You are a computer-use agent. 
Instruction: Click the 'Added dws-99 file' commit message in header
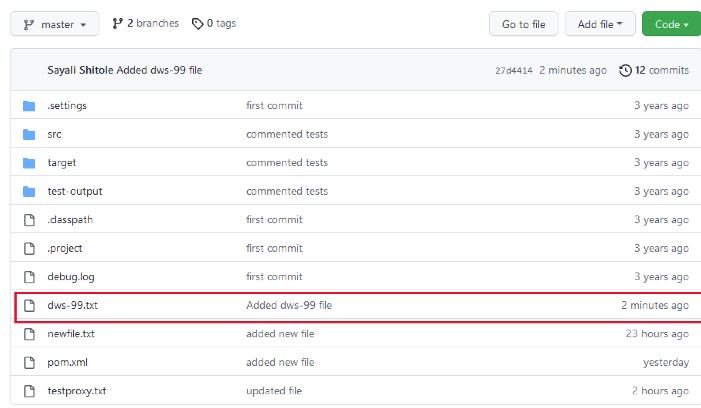click(159, 70)
